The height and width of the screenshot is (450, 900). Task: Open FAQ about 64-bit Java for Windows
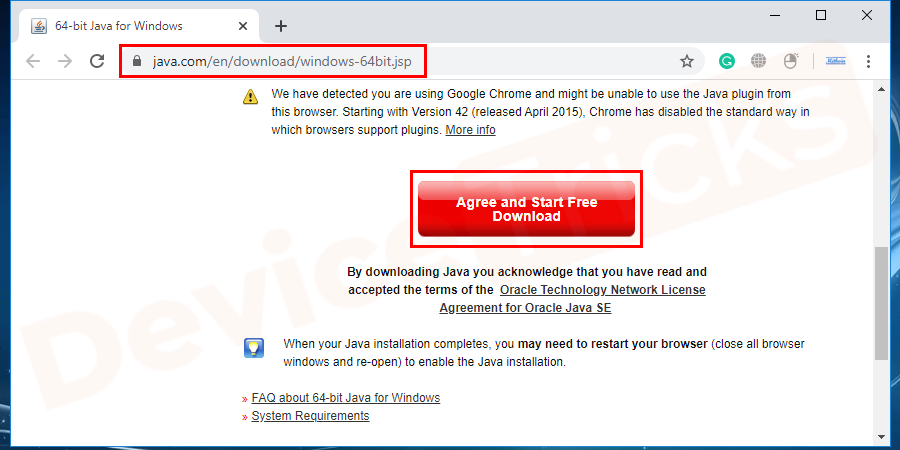point(345,398)
